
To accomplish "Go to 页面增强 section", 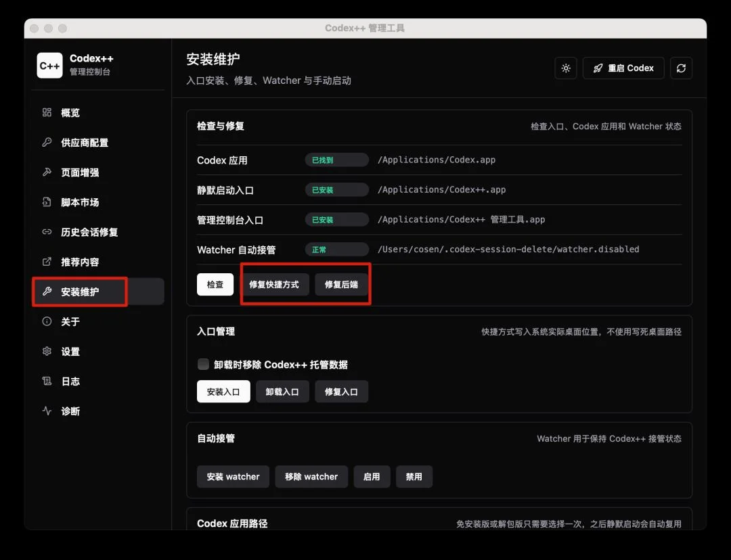I will tap(98, 172).
